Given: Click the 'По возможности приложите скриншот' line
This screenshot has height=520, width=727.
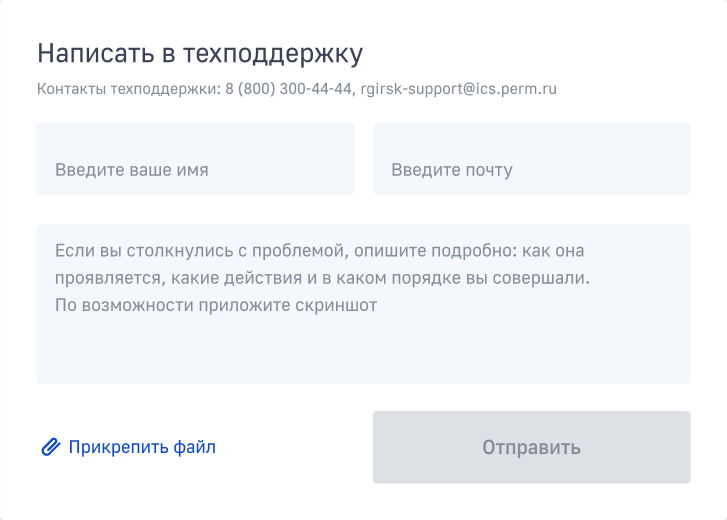Looking at the screenshot, I should coord(216,305).
